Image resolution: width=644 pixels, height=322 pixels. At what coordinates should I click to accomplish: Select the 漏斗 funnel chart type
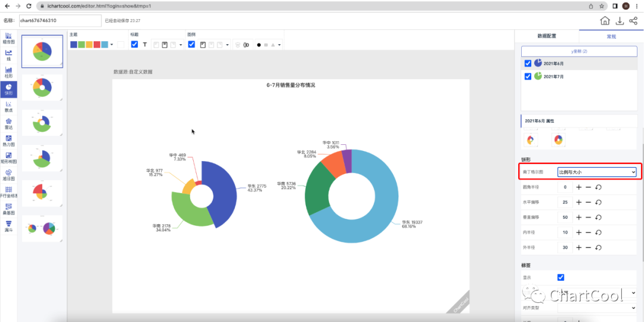[x=8, y=227]
